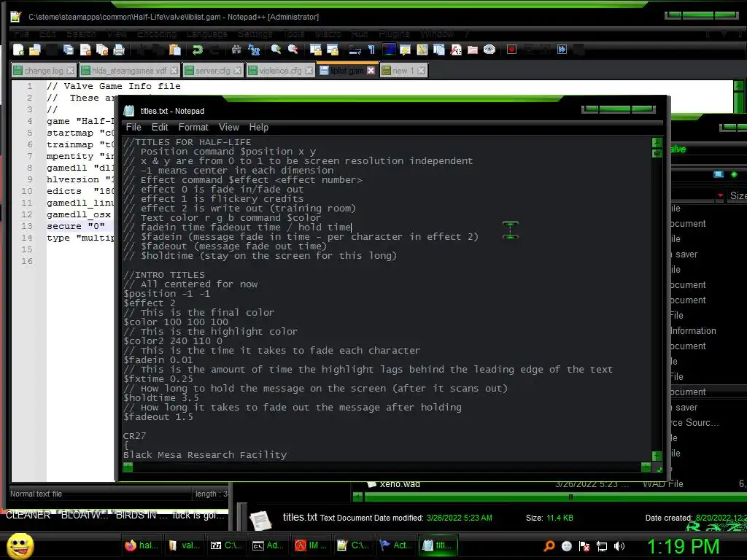Open the Document Map toolbar icon
Viewport: 747px width, 560px height.
point(422,50)
